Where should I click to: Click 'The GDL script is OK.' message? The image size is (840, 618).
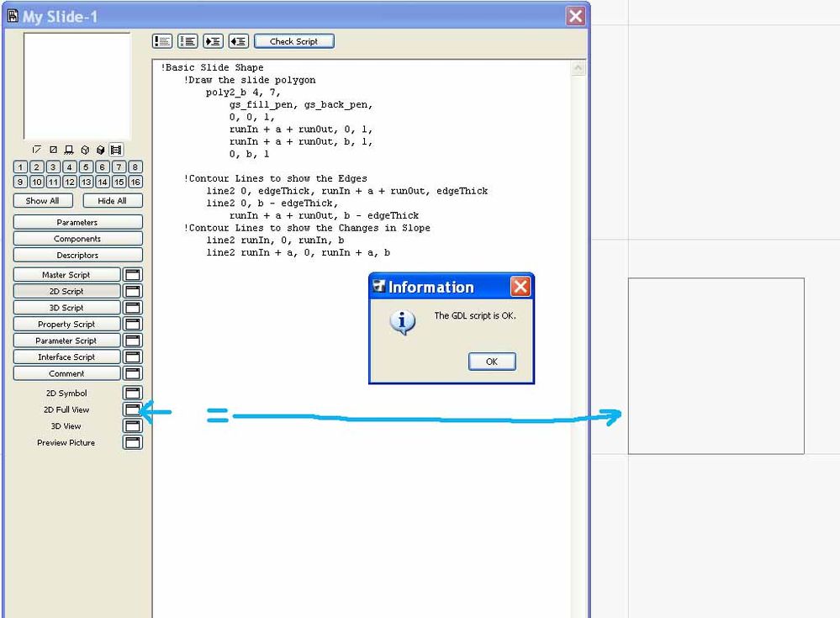tap(475, 316)
